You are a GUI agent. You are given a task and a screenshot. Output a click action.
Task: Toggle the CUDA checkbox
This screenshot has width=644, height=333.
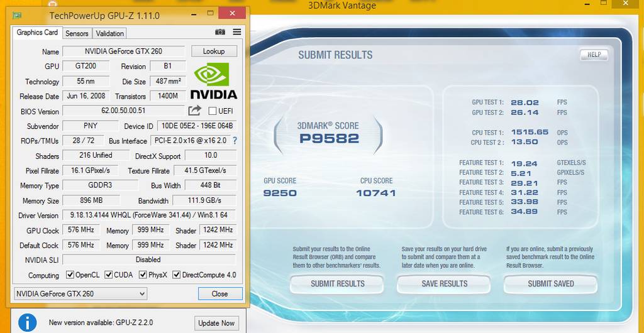coord(109,275)
